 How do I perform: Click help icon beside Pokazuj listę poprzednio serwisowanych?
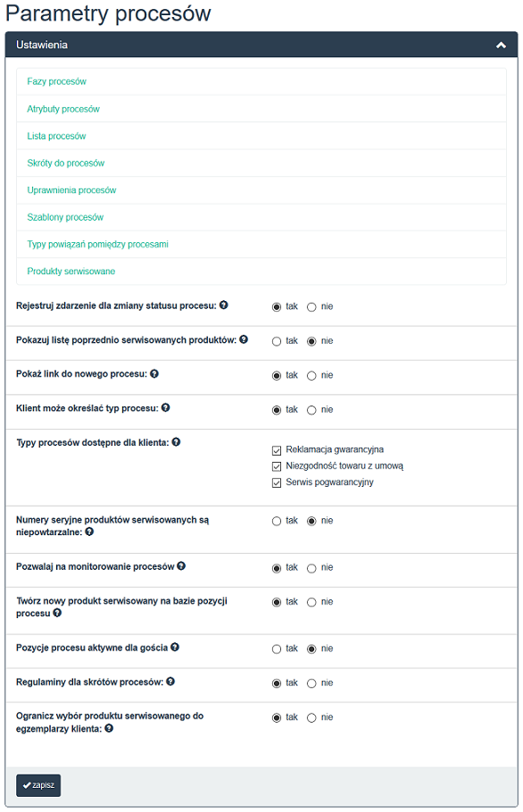244,339
